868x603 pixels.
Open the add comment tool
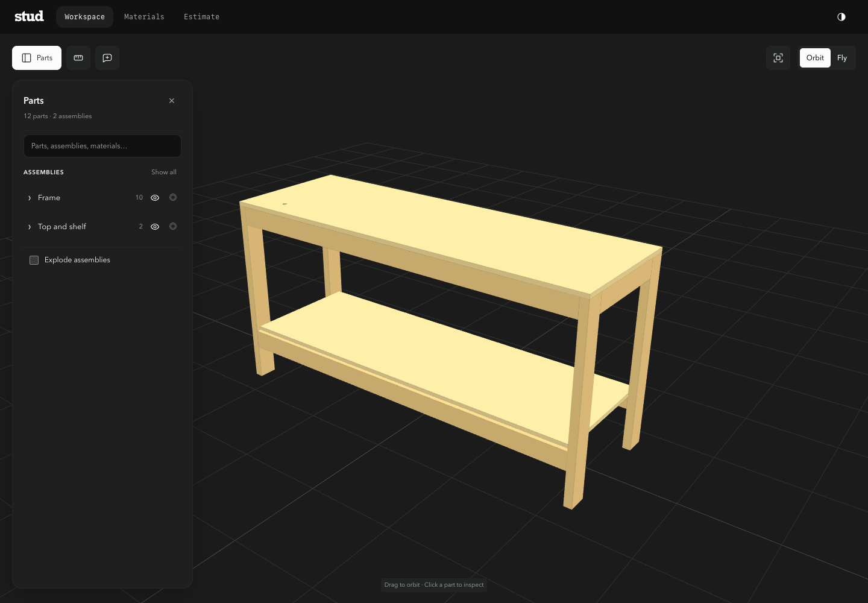107,58
